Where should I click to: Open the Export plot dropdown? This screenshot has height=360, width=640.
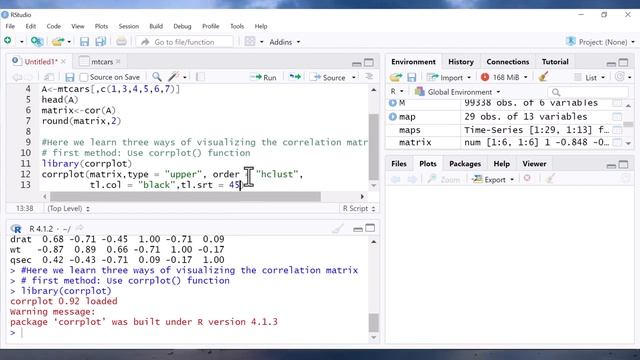(493, 179)
